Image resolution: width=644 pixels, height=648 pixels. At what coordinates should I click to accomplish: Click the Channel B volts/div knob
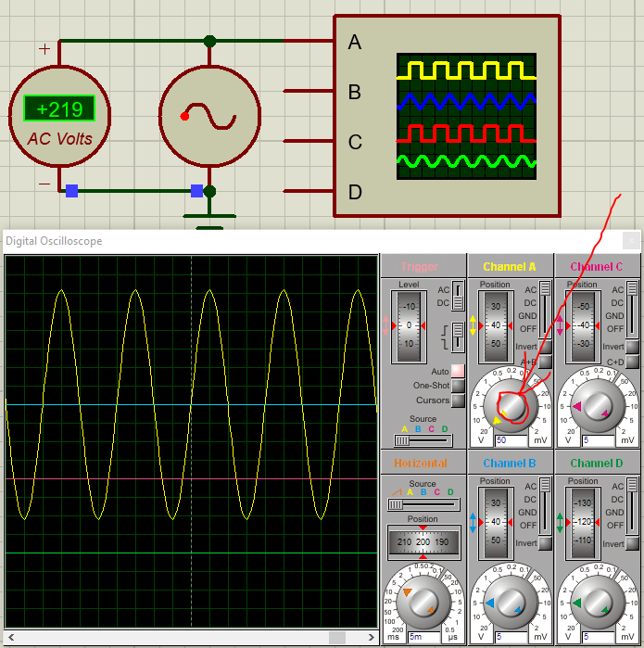pyautogui.click(x=511, y=604)
